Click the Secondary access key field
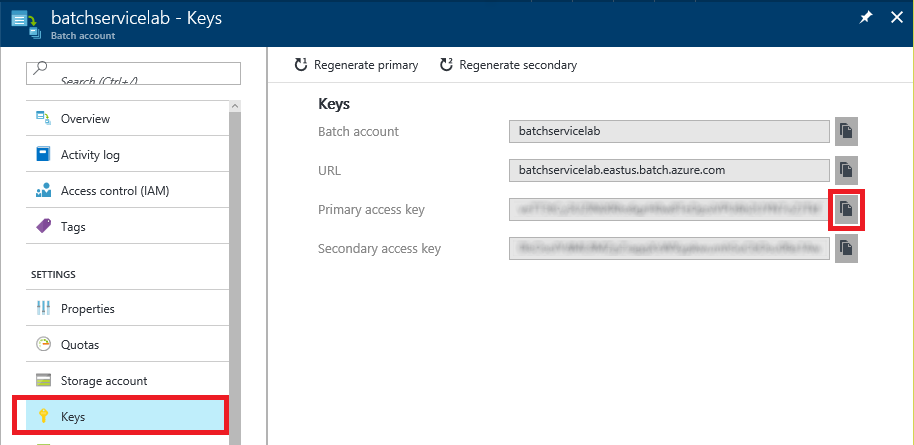This screenshot has height=445, width=914. point(669,248)
